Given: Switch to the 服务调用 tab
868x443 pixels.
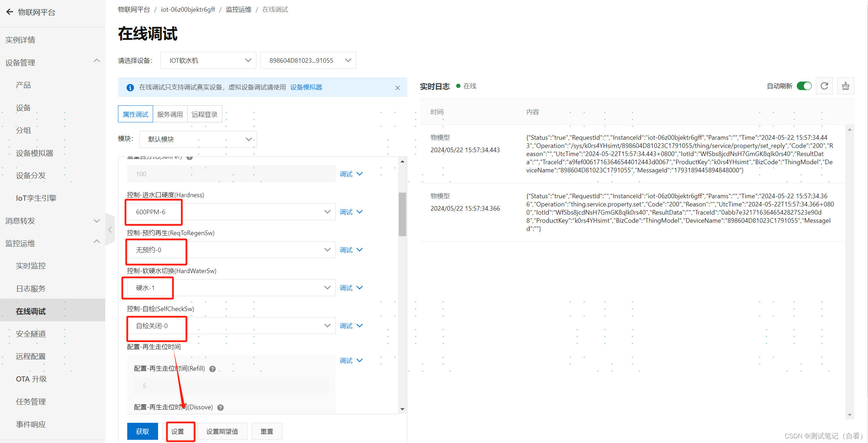Looking at the screenshot, I should [170, 114].
